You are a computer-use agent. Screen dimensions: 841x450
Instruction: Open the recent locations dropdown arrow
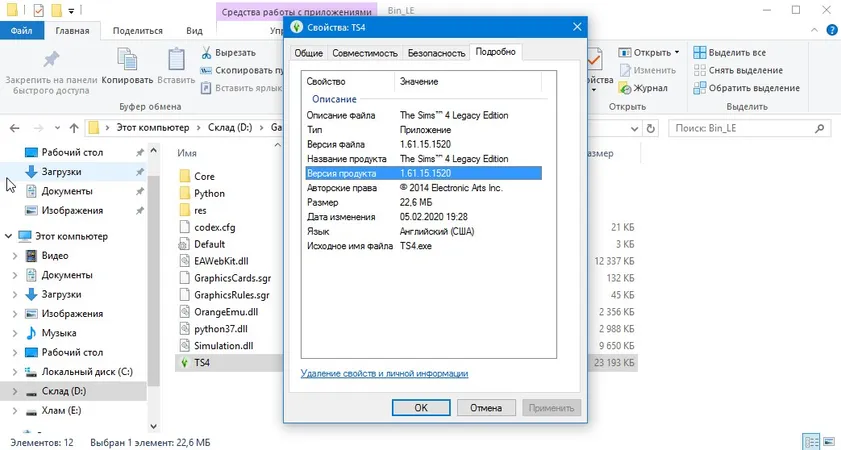[x=57, y=129]
